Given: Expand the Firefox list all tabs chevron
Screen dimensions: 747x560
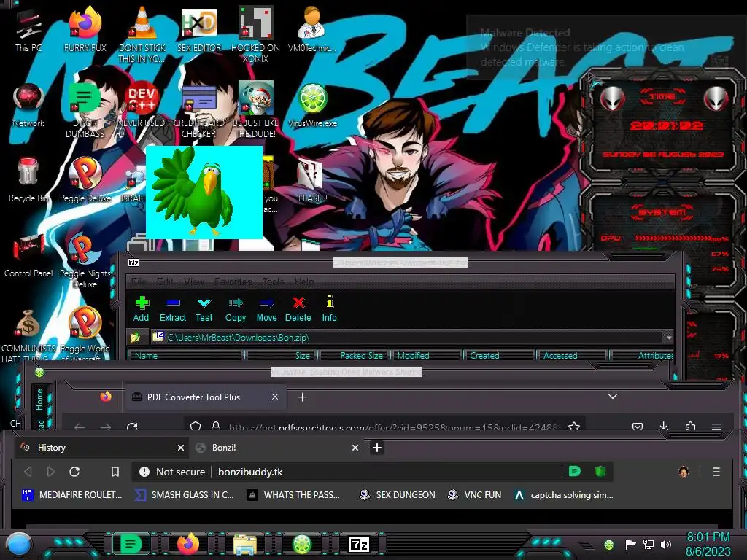Looking at the screenshot, I should tap(613, 396).
